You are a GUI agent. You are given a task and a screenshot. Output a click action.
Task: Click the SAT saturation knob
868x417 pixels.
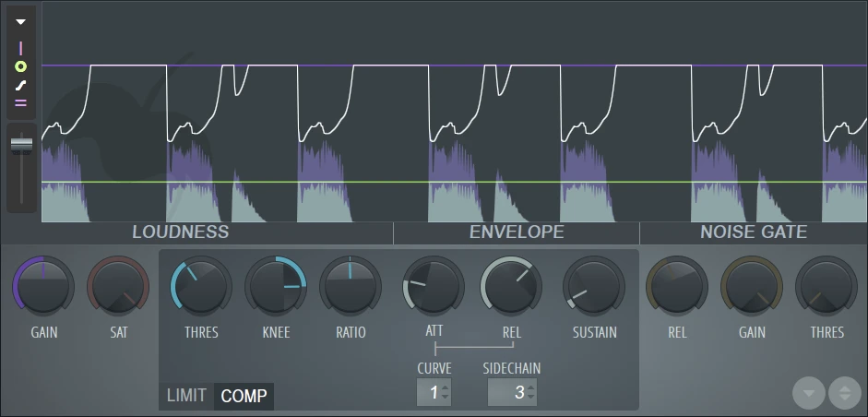point(118,287)
